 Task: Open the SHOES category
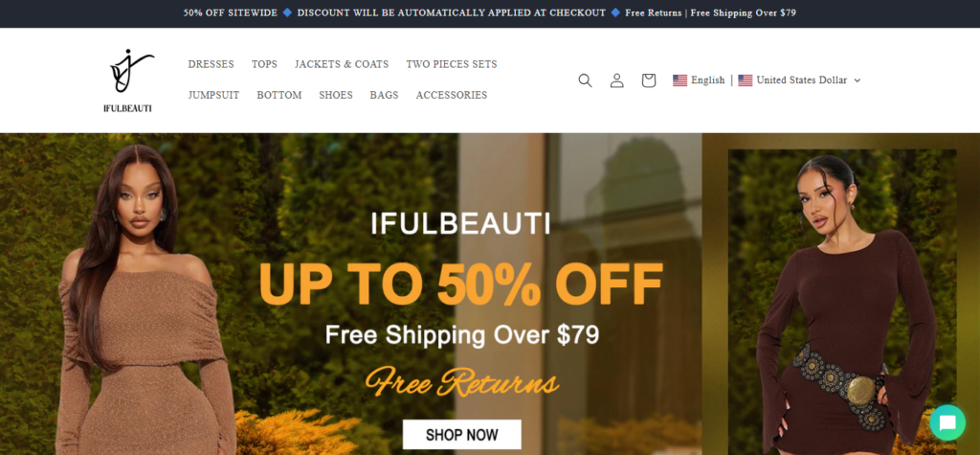336,95
